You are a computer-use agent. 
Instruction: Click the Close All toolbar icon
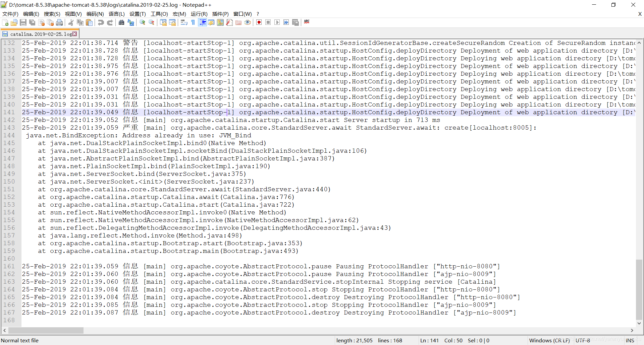(x=51, y=22)
